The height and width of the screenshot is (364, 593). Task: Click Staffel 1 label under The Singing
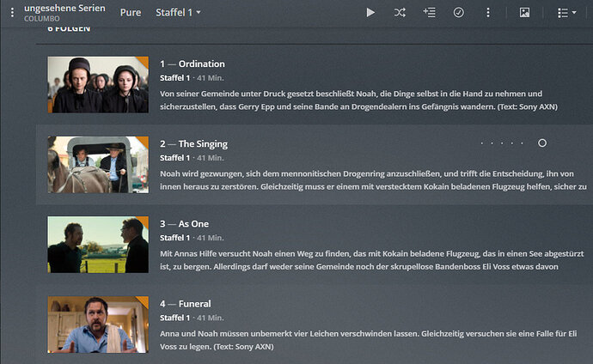pos(174,158)
